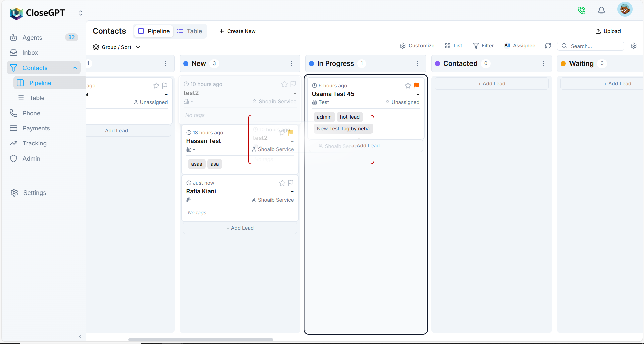Open the notifications bell

pos(601,11)
